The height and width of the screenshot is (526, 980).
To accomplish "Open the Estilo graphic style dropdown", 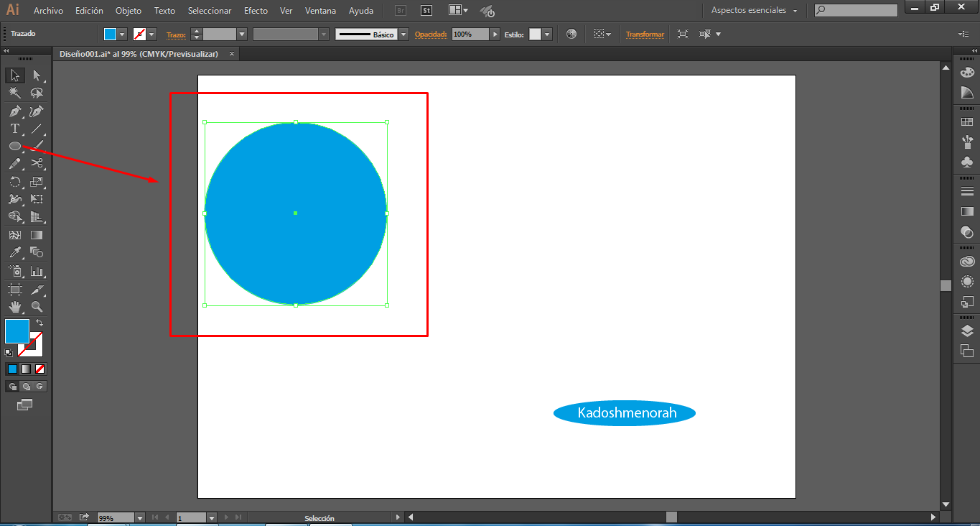I will 547,34.
